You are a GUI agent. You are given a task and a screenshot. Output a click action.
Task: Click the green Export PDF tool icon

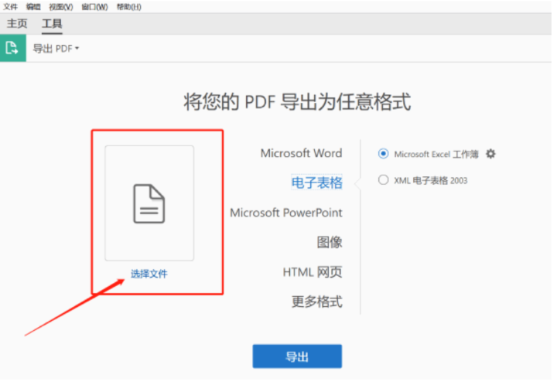(13, 48)
